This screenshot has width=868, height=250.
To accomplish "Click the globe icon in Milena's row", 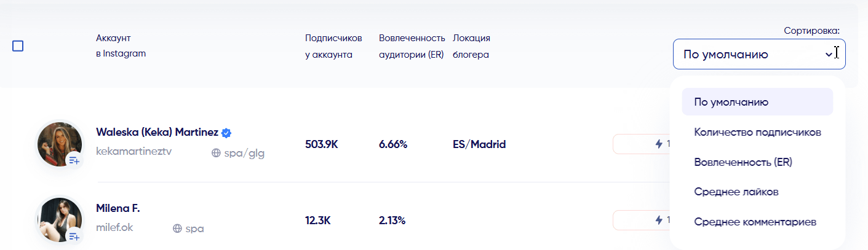I will [x=177, y=229].
